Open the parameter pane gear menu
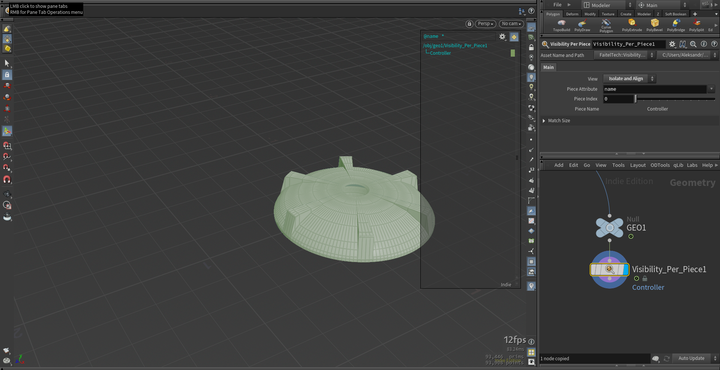720x370 pixels. click(672, 44)
